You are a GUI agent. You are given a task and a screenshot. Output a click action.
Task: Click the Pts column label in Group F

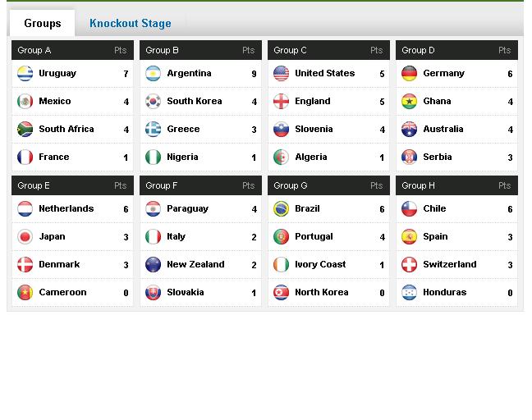click(249, 185)
